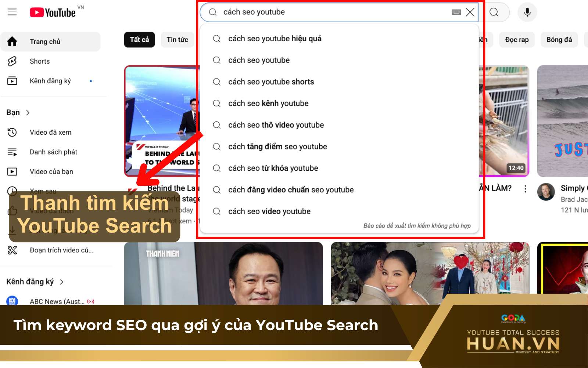Choose suggestion 'cách đăng video chuẩn seo youtube'
Viewport: 588px width, 368px height.
pos(339,190)
